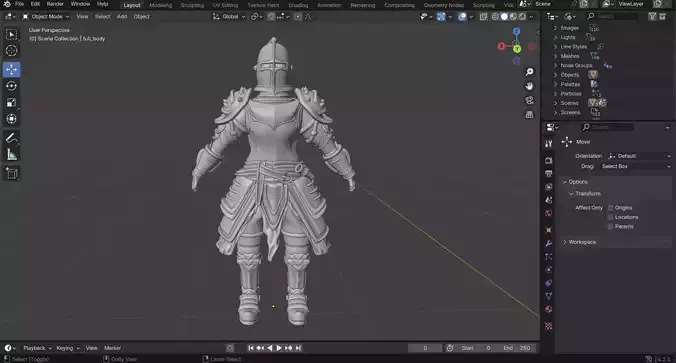
Task: Open the Material properties tab
Action: pos(548,309)
